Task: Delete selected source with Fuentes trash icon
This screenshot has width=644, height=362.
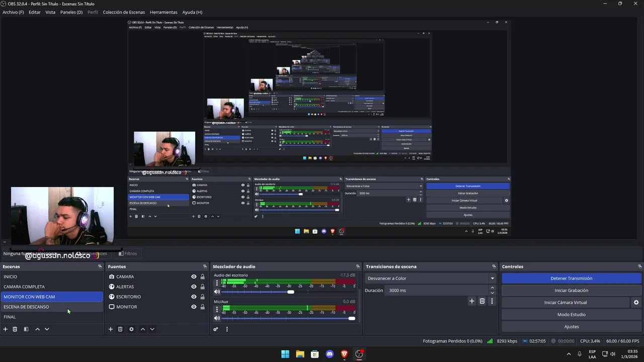Action: tap(120, 329)
